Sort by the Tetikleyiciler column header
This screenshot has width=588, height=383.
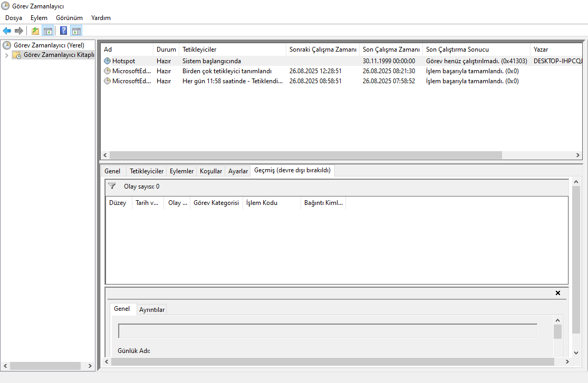click(233, 50)
